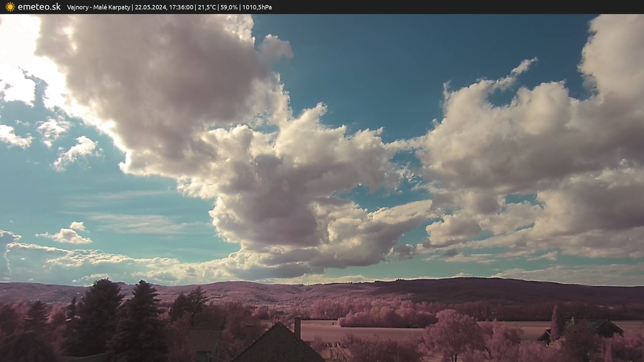This screenshot has height=362, width=644.
Task: Click the chimney on the foreground roof
Action: [x=297, y=327]
